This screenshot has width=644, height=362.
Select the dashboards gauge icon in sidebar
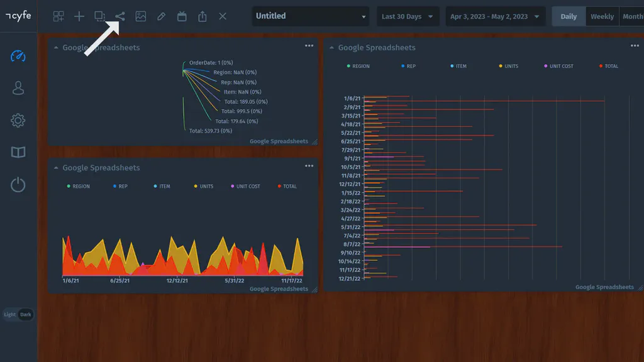coord(18,55)
